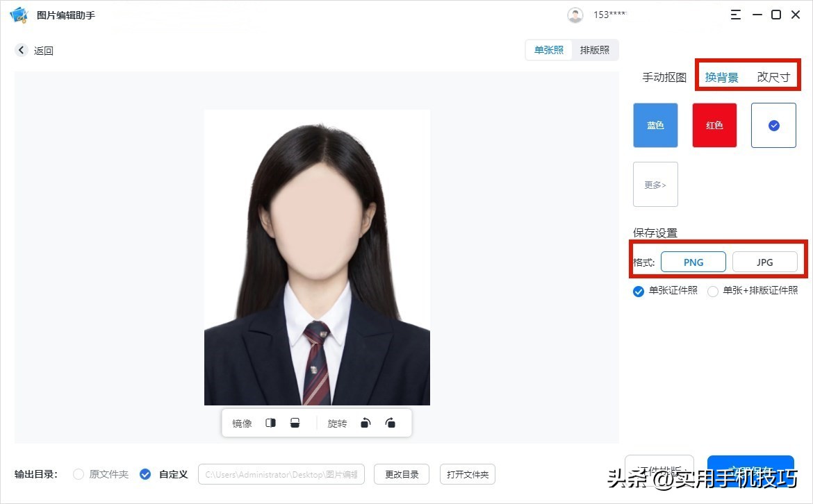This screenshot has width=813, height=504.
Task: Click the 立即保存 save button
Action: pos(750,472)
